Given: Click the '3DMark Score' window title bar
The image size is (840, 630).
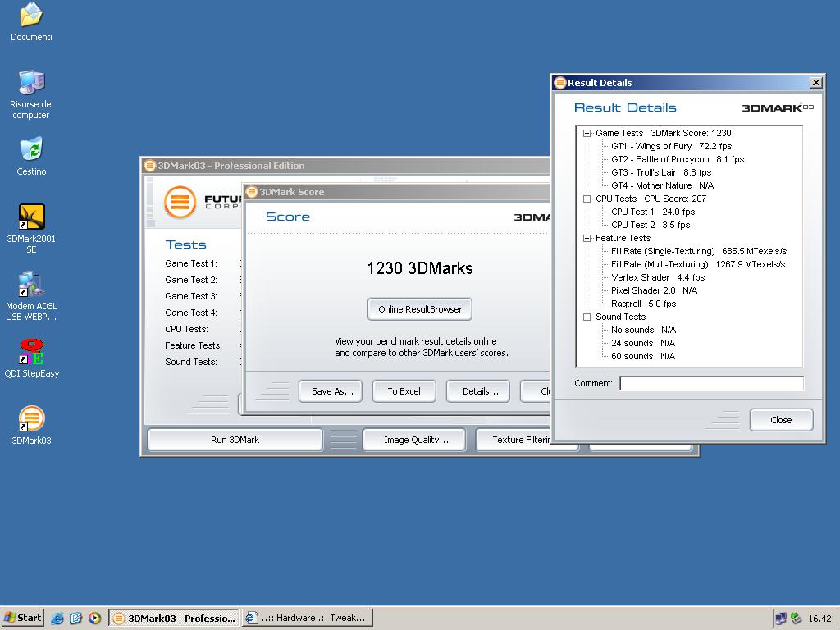Looking at the screenshot, I should (x=396, y=192).
